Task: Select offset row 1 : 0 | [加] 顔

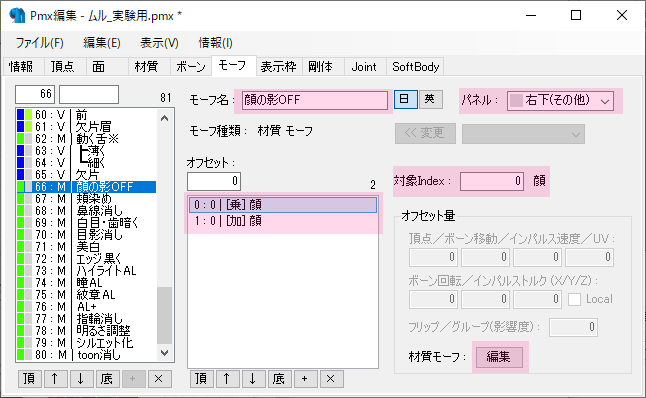Action: tap(283, 221)
